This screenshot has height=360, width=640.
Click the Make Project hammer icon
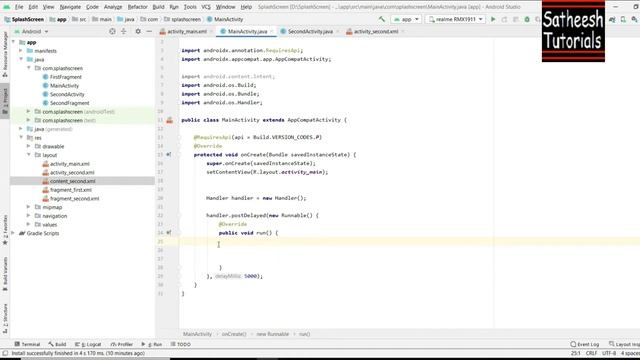[x=382, y=19]
